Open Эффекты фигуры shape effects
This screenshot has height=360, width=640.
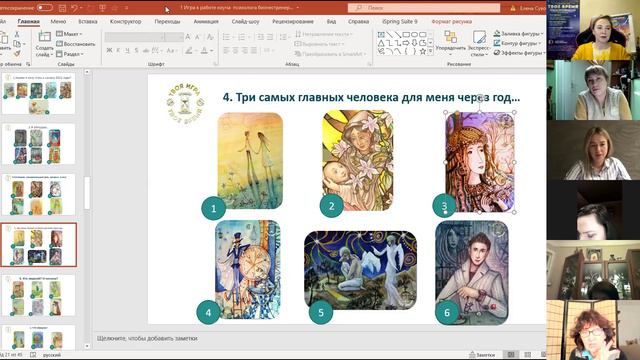pyautogui.click(x=519, y=53)
